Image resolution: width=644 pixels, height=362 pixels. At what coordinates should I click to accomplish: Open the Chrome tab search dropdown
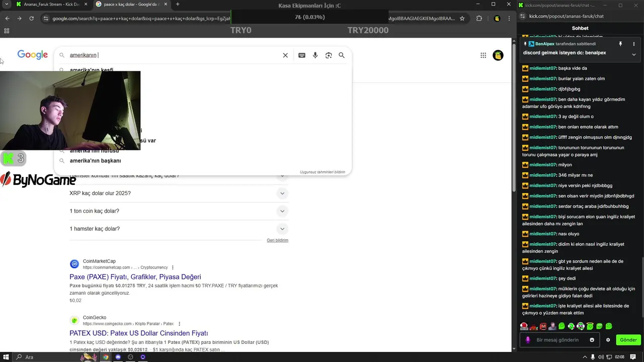7,4
